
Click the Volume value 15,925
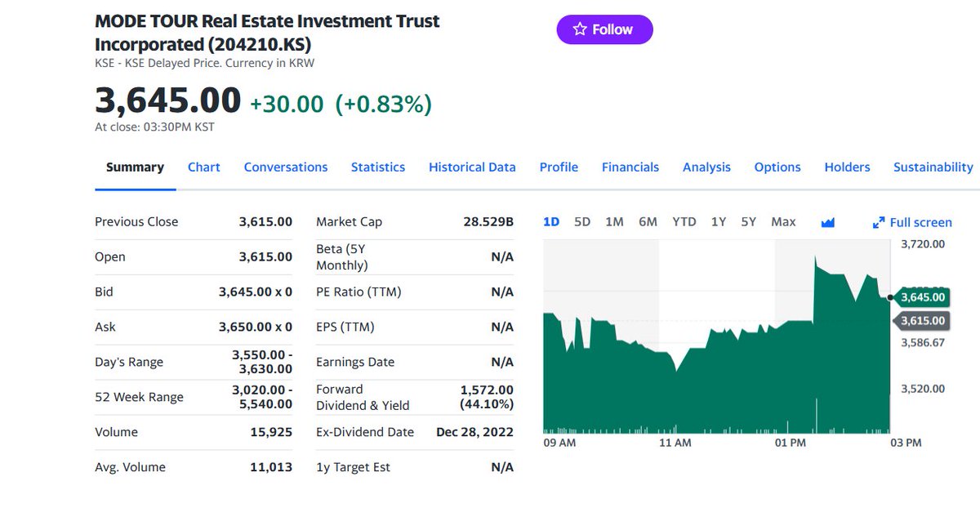pyautogui.click(x=271, y=432)
